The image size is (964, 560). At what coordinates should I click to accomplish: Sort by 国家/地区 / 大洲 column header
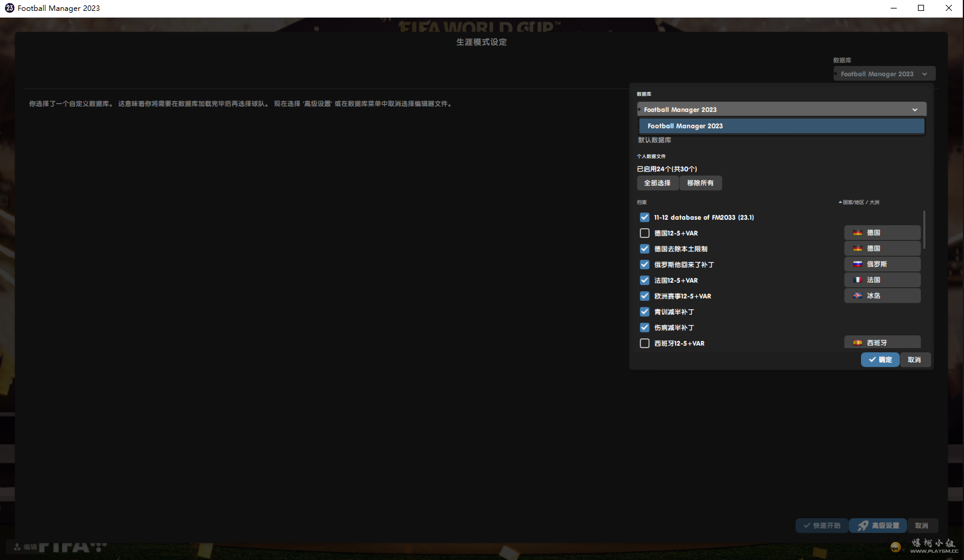pos(860,202)
